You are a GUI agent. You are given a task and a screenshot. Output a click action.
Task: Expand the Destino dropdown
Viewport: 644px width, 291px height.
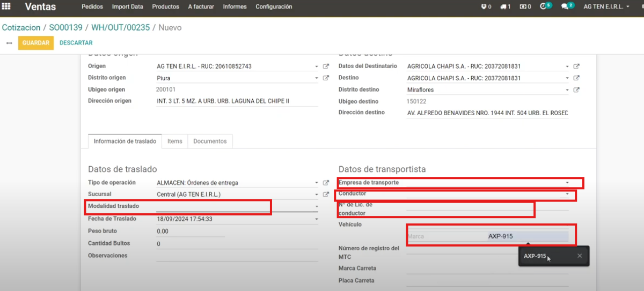pos(567,79)
